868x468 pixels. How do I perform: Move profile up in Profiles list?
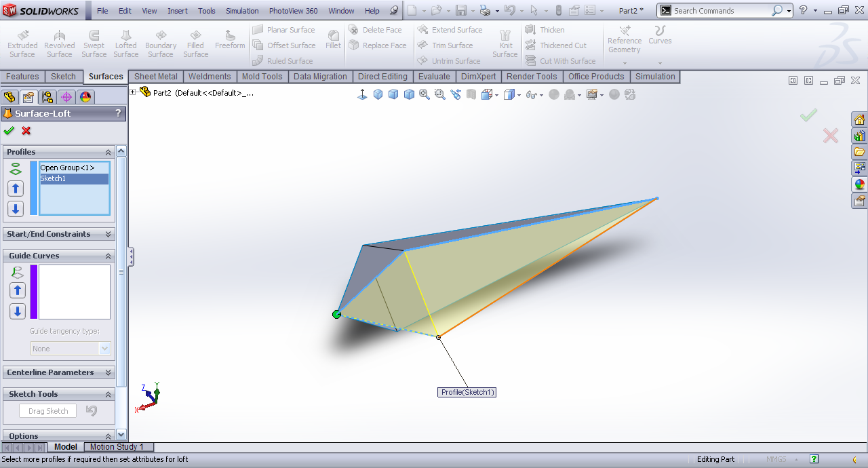pyautogui.click(x=16, y=189)
